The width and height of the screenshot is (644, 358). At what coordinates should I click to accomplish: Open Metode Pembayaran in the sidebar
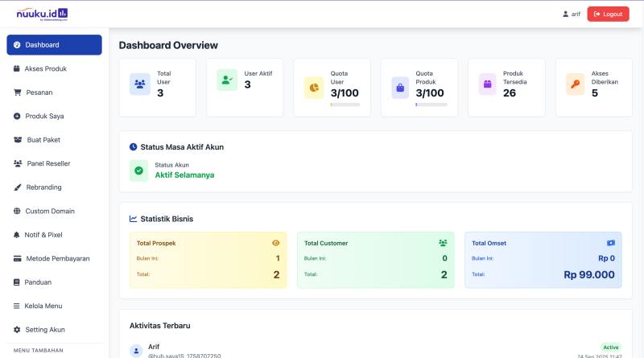56,258
